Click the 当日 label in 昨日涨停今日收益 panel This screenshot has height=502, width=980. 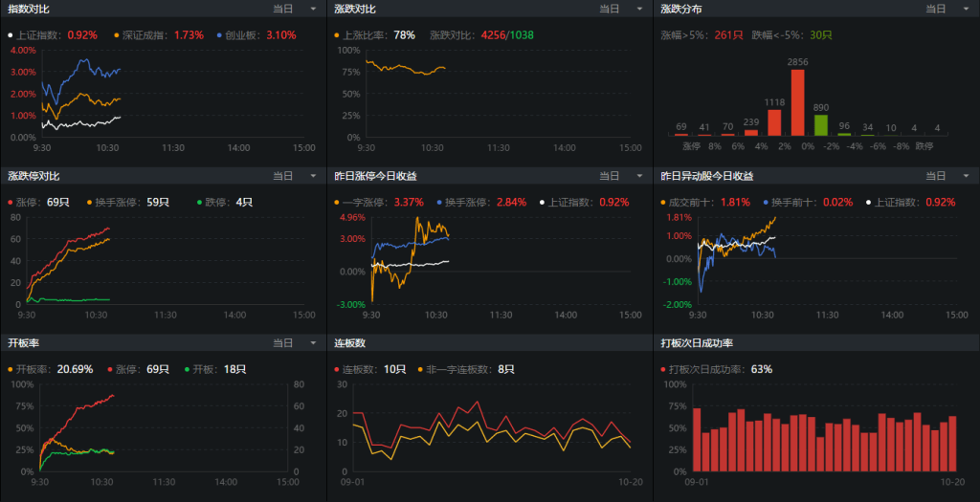point(609,176)
